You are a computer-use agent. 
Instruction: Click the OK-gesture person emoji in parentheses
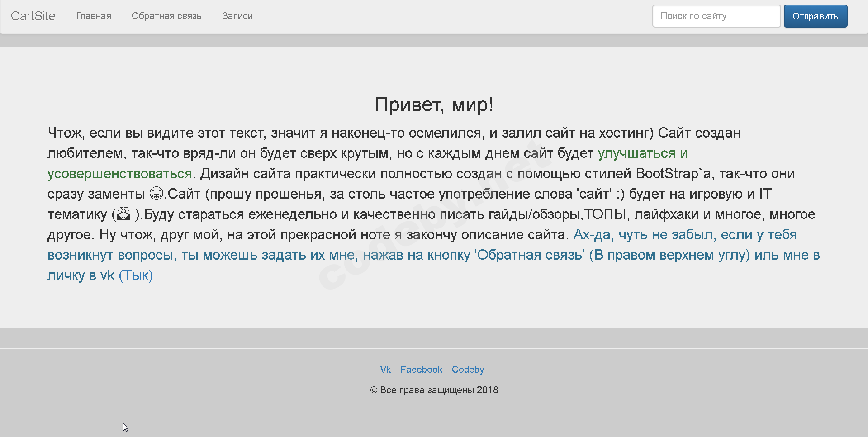[123, 214]
